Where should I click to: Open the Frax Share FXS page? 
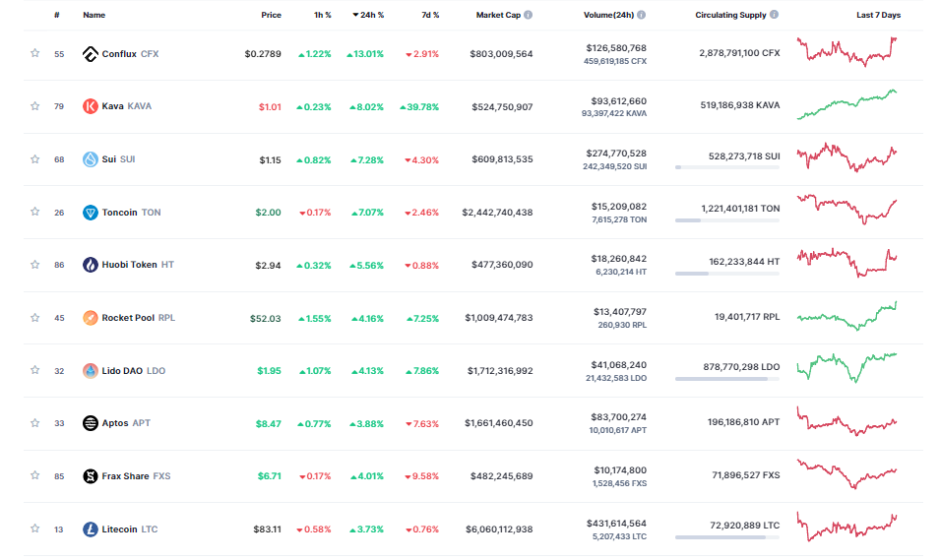coord(136,476)
